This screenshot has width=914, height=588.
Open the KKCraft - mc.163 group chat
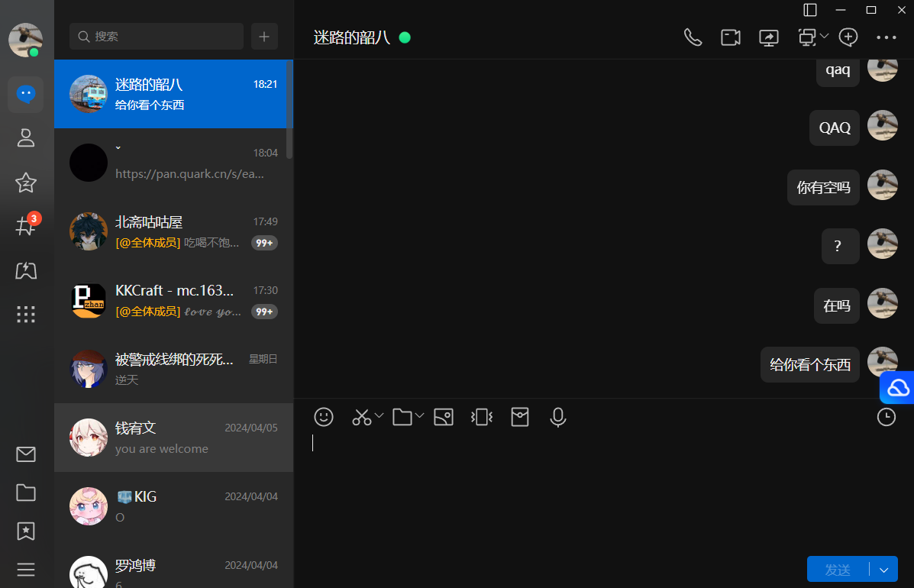tap(173, 300)
